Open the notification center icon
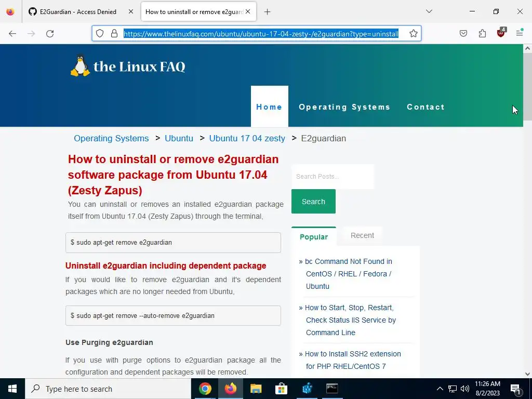This screenshot has height=399, width=532. (x=516, y=389)
